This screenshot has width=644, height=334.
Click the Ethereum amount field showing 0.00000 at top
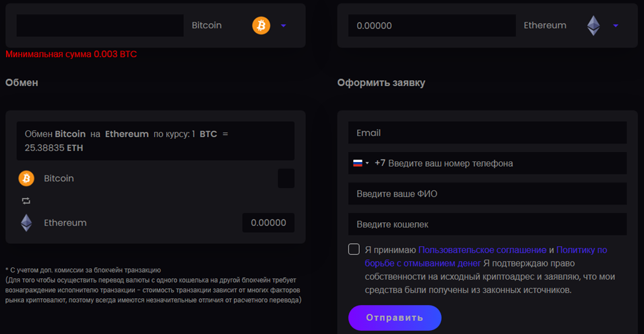tap(432, 26)
